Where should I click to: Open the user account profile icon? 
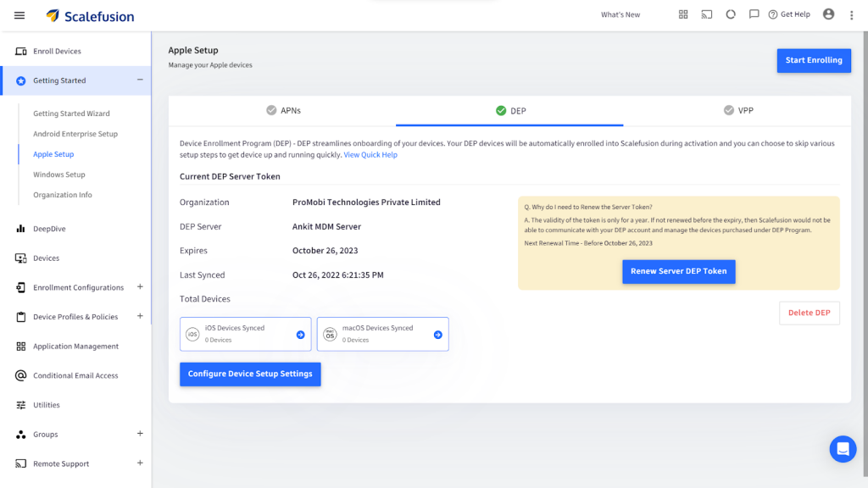[x=828, y=14]
